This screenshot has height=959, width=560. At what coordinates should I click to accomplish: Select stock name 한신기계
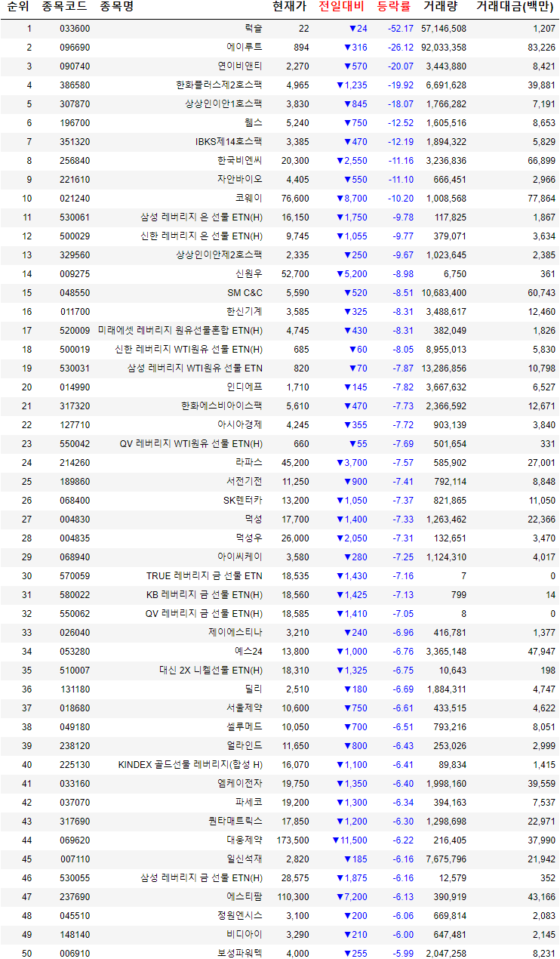click(245, 312)
